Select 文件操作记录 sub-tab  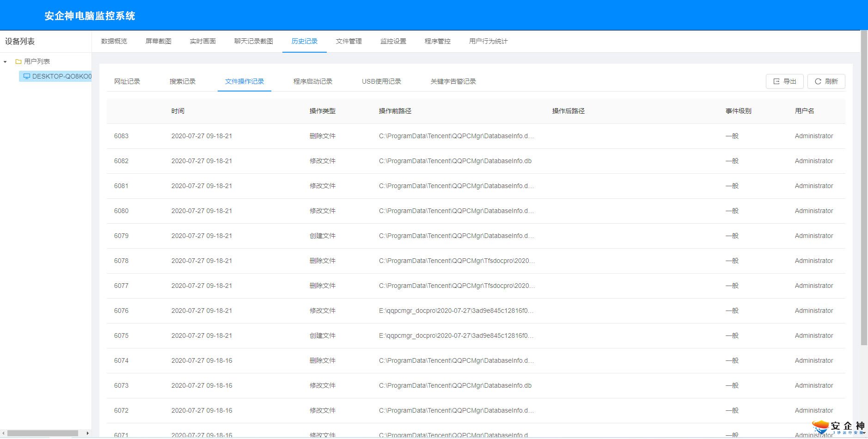(x=245, y=81)
